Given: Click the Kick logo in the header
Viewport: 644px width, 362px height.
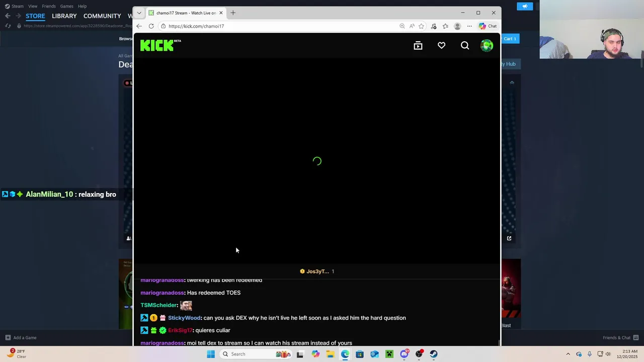Looking at the screenshot, I should pos(160,45).
